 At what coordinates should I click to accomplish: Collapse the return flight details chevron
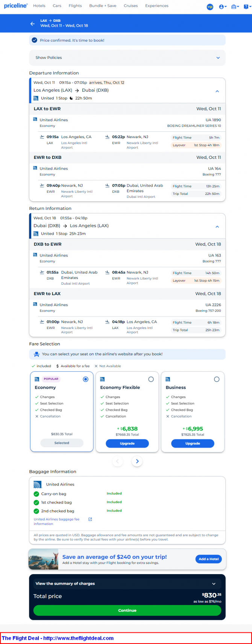(217, 227)
